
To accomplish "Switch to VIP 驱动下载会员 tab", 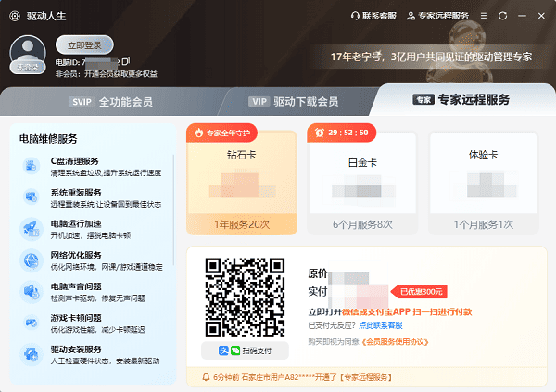I will tap(293, 102).
